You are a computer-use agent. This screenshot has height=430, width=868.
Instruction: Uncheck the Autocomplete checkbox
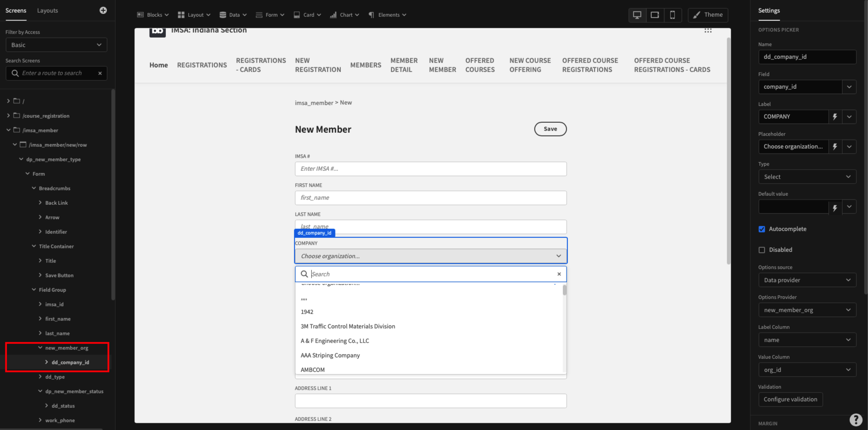[761, 229]
